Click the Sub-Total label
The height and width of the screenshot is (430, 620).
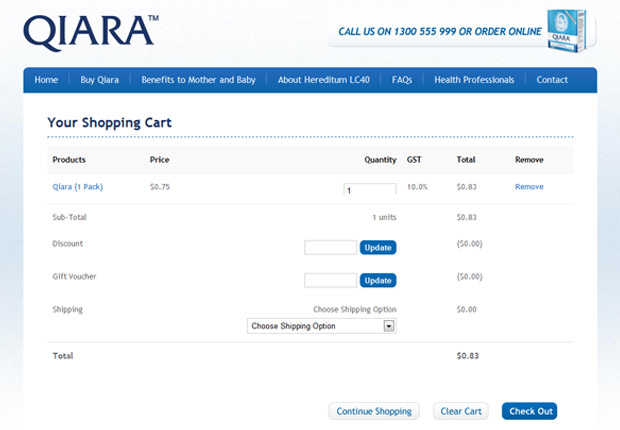pyautogui.click(x=69, y=217)
